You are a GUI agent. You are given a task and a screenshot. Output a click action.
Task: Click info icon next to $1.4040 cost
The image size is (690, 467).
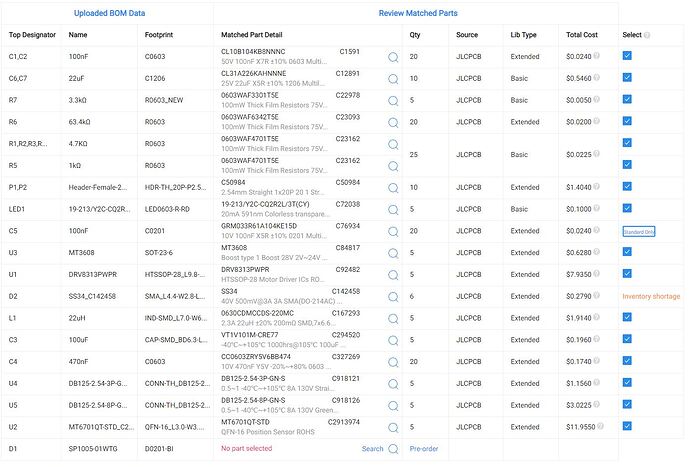(596, 186)
